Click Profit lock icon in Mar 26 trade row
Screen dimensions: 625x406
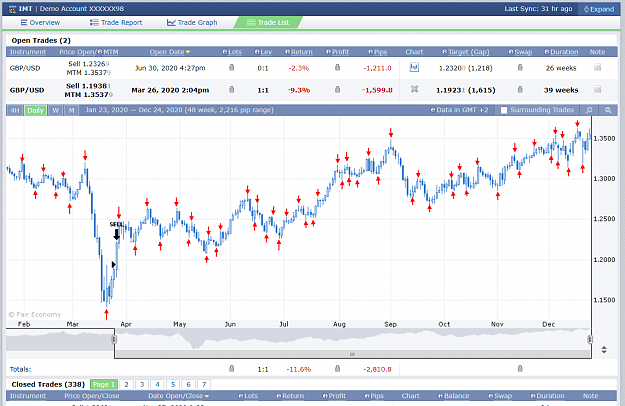[x=338, y=90]
